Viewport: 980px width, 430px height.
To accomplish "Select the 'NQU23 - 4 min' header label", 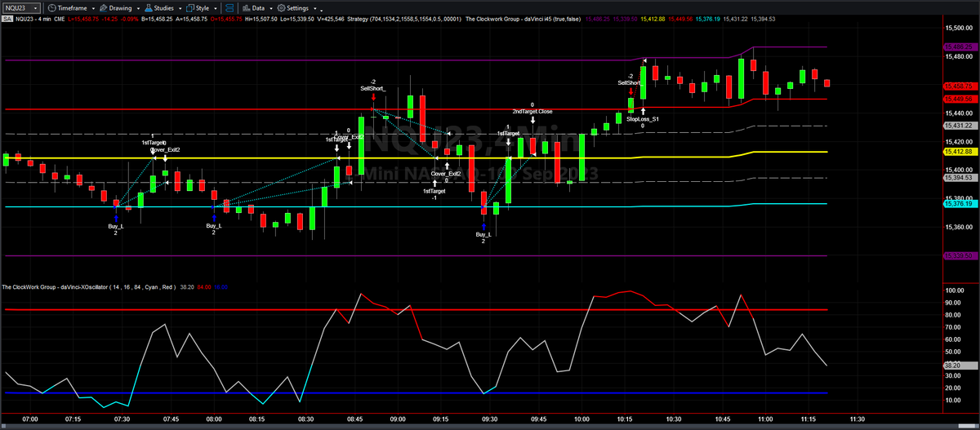I will coord(34,19).
